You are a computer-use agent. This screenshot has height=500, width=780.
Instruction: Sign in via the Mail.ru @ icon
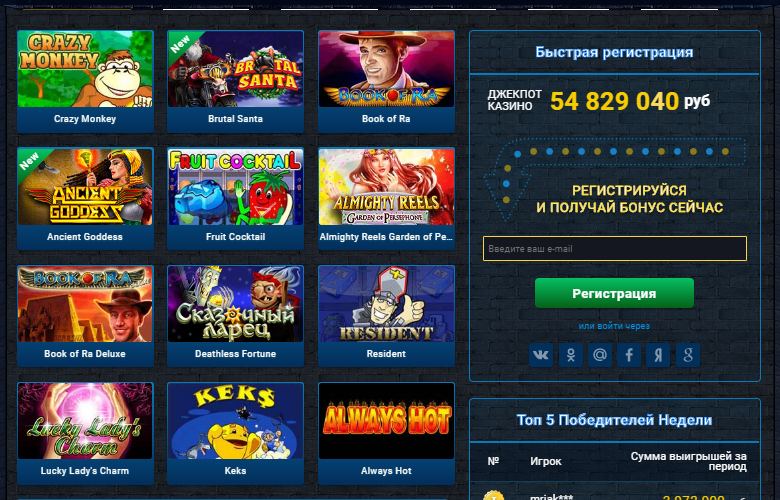click(x=599, y=355)
